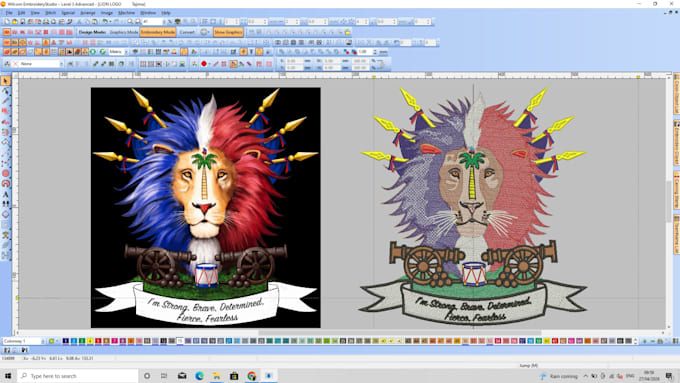Open Microsoft Store from taskbar
The height and width of the screenshot is (383, 680).
pos(234,376)
